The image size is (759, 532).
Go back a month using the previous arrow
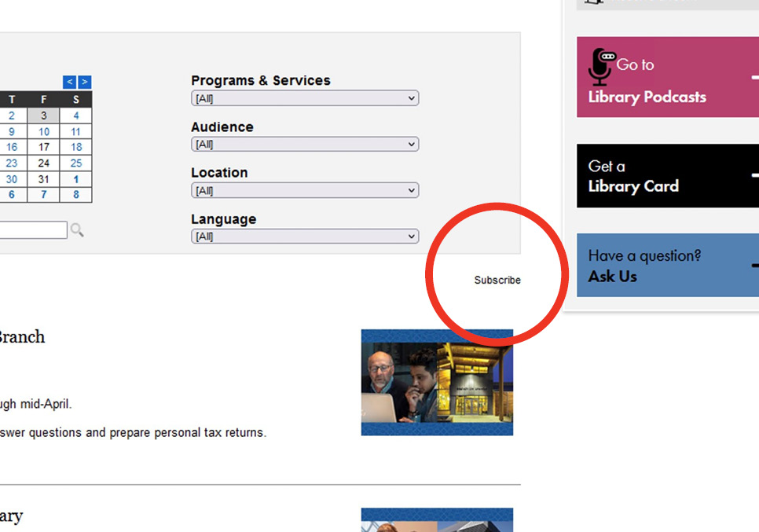(x=69, y=82)
